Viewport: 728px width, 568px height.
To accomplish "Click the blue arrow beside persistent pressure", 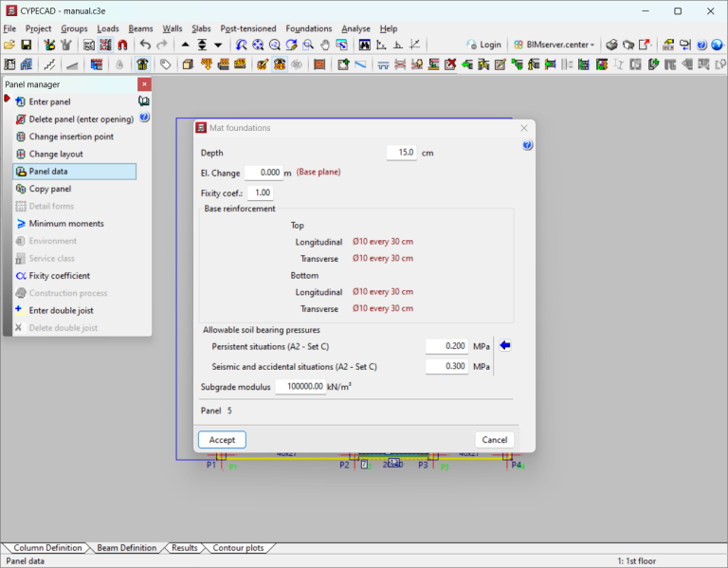I will click(505, 346).
